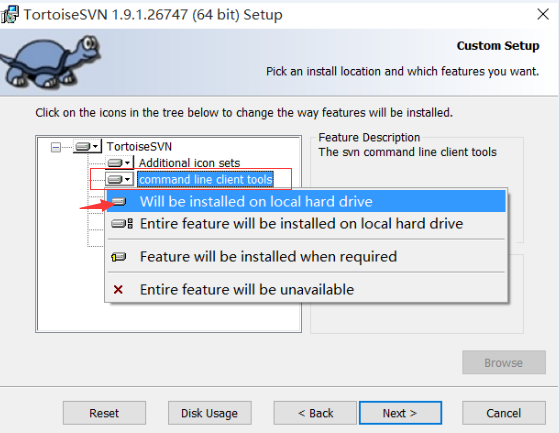Click the TortoiseSVN installer icon in title bar
The width and height of the screenshot is (559, 433).
coord(9,14)
